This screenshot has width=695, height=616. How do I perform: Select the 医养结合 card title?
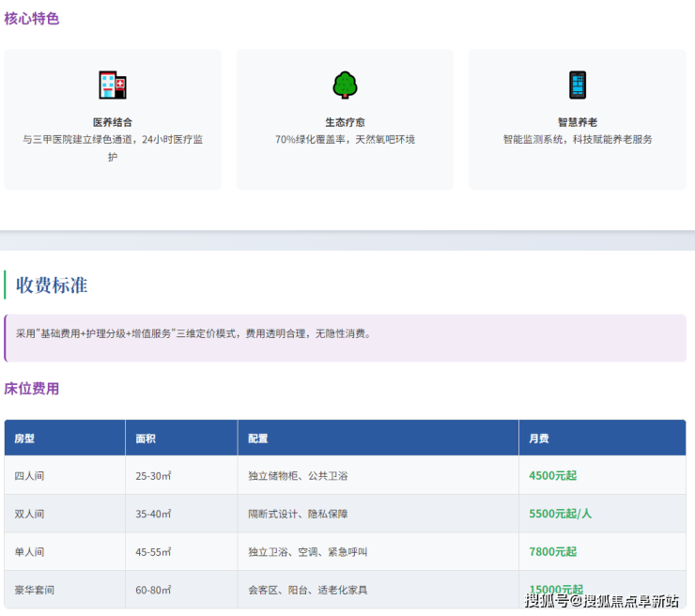[113, 122]
